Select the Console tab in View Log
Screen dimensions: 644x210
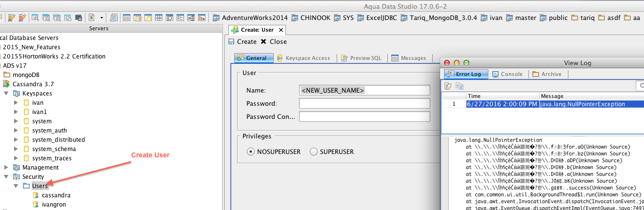(507, 74)
